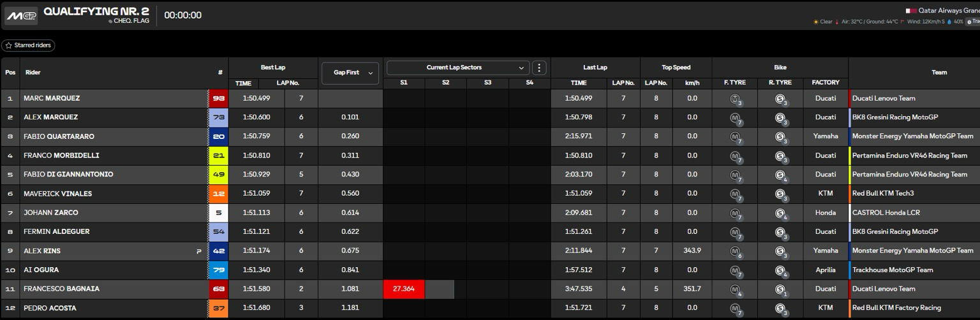This screenshot has height=320, width=980.
Task: Click the 0.101 gap value
Action: pyautogui.click(x=350, y=117)
